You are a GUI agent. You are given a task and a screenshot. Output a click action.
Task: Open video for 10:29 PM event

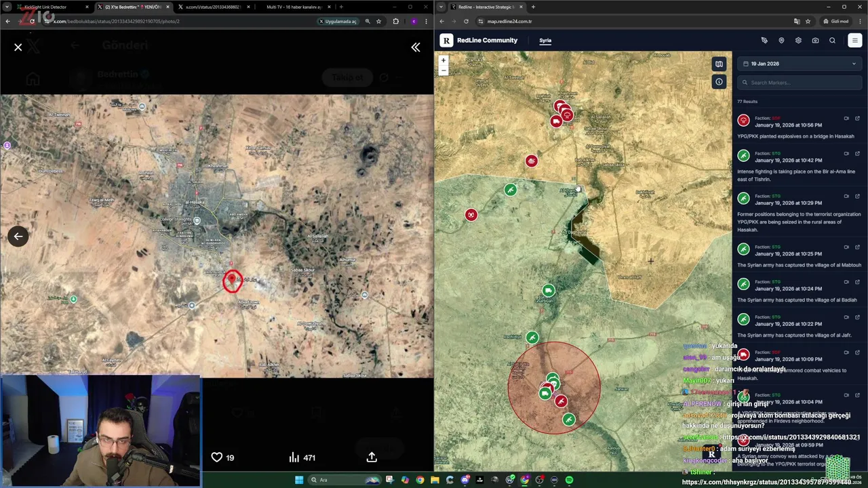click(x=846, y=196)
